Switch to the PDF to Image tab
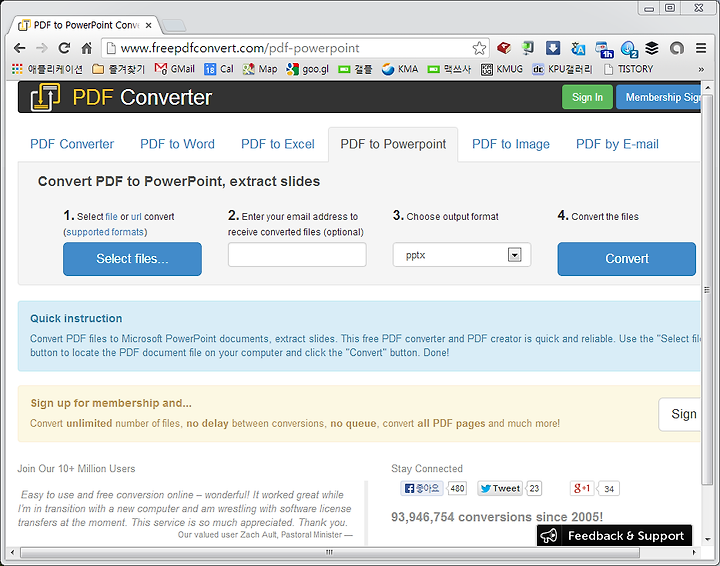Screen dimensions: 720x566 (x=511, y=144)
